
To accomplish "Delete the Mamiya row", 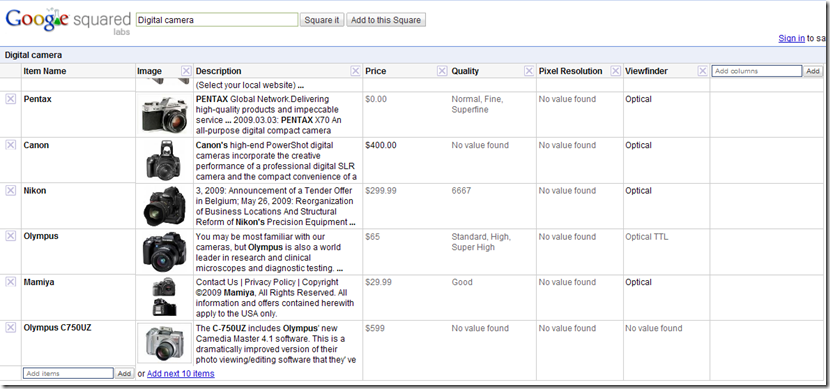I will point(11,282).
